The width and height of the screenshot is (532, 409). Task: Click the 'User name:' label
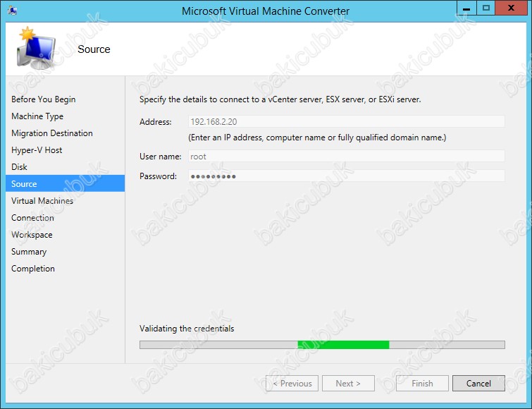160,157
